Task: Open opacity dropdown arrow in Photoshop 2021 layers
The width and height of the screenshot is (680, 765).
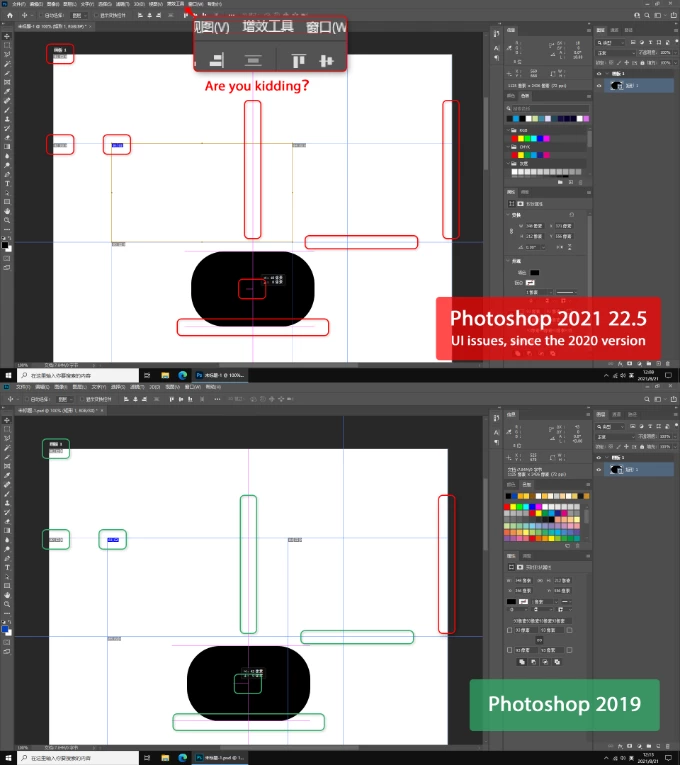Action: [x=675, y=53]
